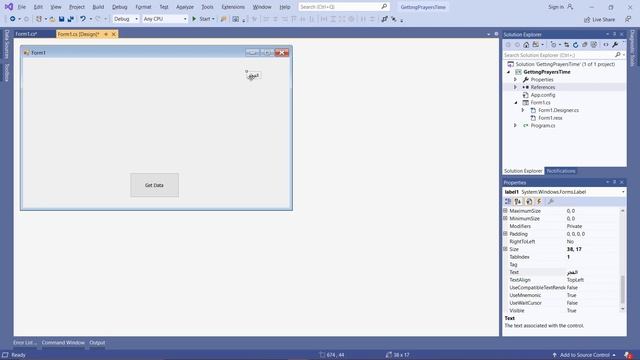Open the Error List tab
Screen dimensions: 640x360
click(x=24, y=343)
